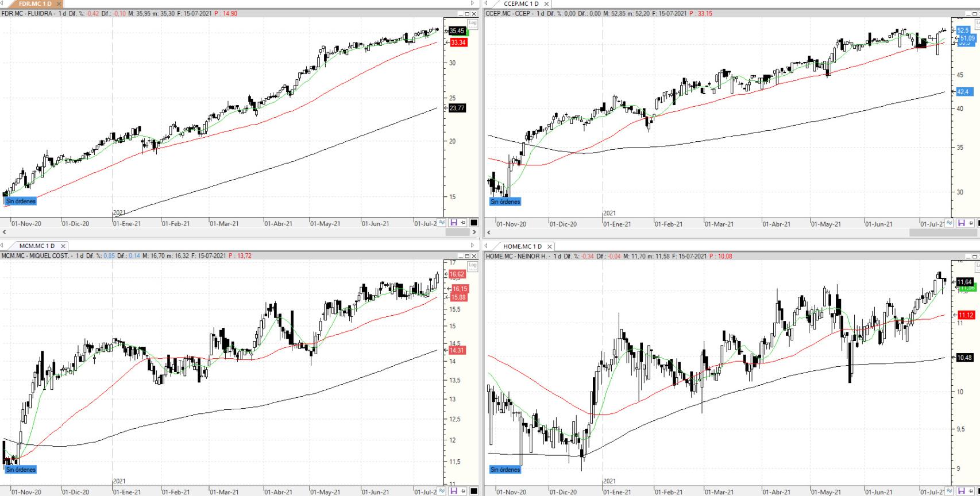The image size is (980, 496).
Task: Click the left tab-scroll arrow beside the HOME.MC tab
Action: point(486,246)
